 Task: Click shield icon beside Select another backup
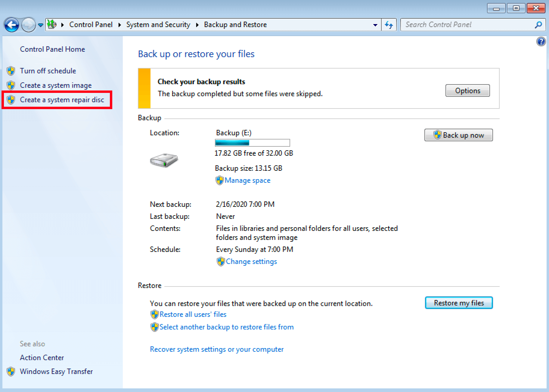(154, 327)
